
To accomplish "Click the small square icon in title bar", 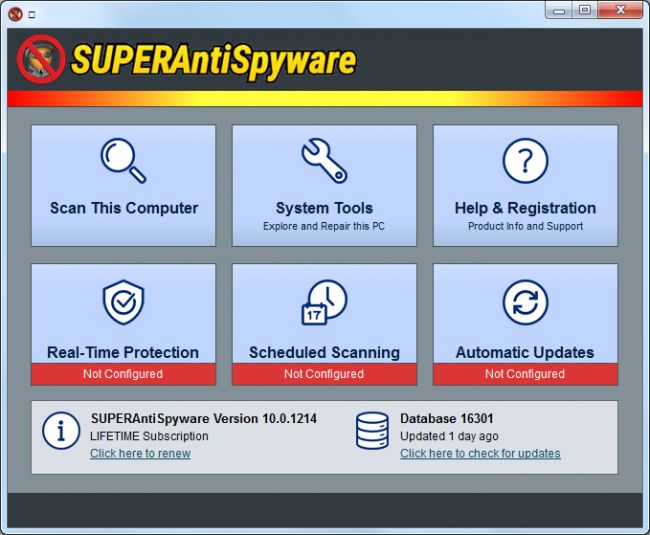I will 32,15.
